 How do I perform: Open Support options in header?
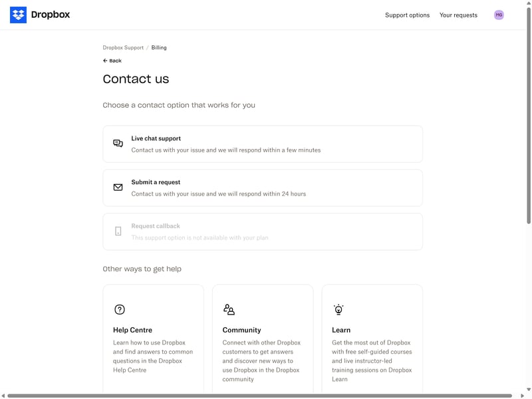coord(407,15)
